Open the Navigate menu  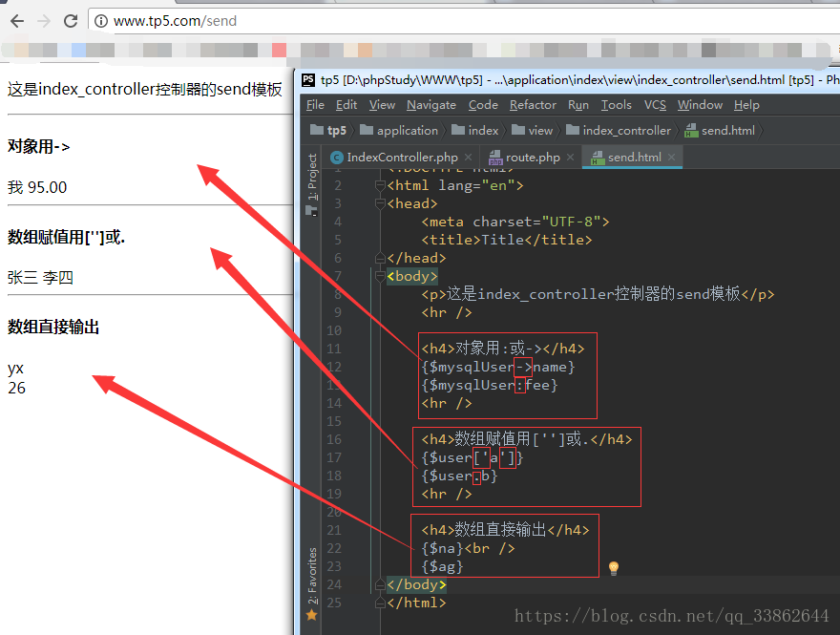pos(431,105)
